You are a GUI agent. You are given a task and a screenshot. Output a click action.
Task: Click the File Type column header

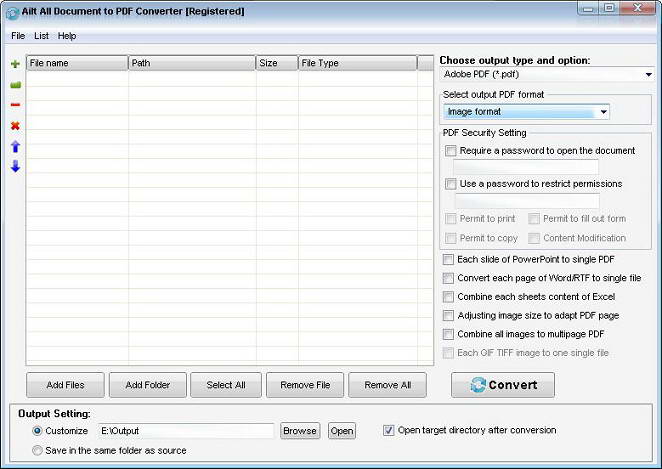pos(357,63)
